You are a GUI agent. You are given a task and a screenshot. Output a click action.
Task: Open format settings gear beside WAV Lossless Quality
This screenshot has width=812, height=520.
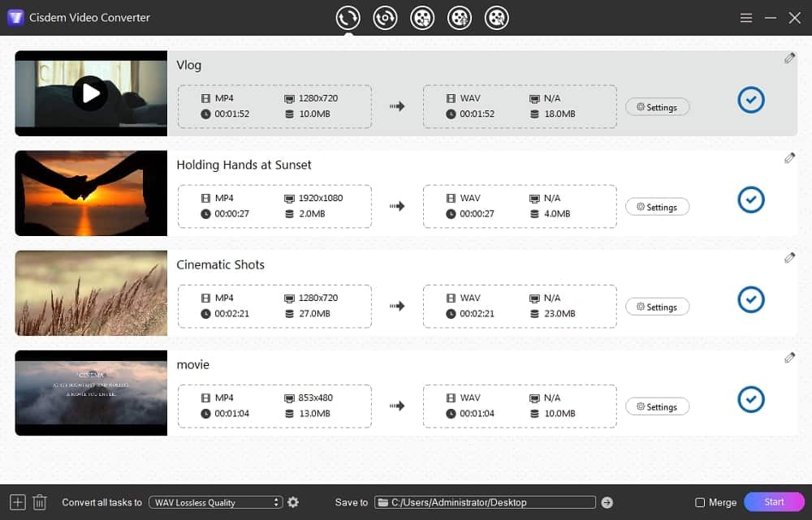(293, 502)
